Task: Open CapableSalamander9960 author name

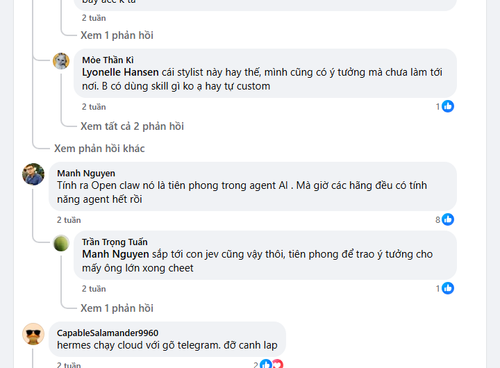Action: point(107,333)
